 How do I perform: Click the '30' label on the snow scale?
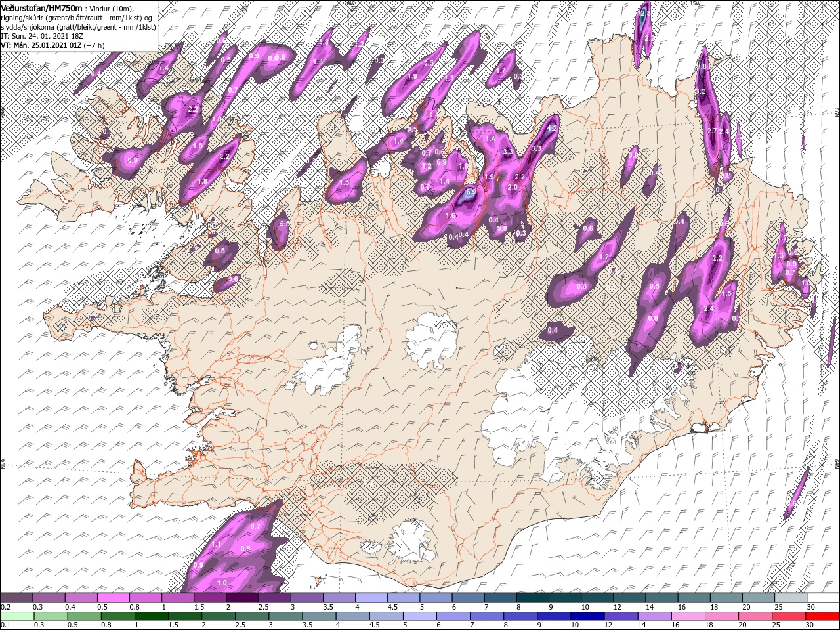[810, 607]
